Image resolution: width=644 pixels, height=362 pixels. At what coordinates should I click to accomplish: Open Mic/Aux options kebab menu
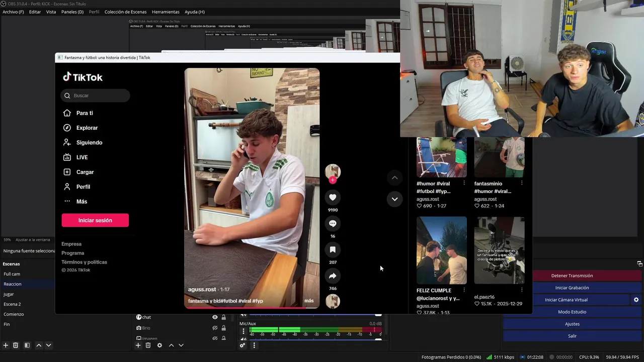244,331
